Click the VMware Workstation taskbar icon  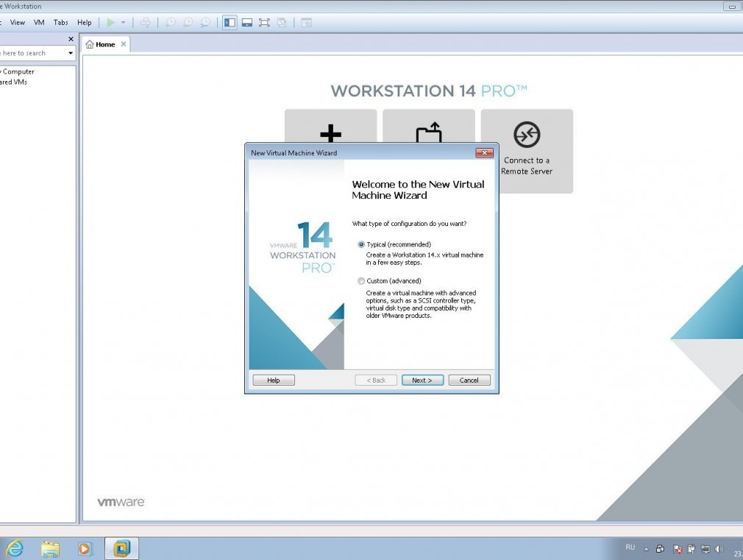point(121,549)
